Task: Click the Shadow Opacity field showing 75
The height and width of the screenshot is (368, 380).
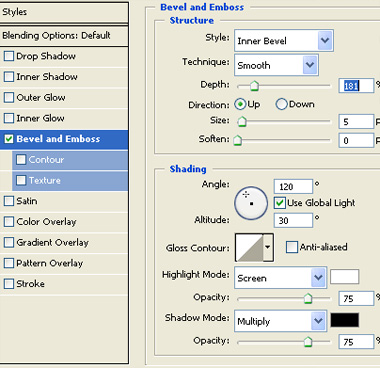Action: (356, 342)
